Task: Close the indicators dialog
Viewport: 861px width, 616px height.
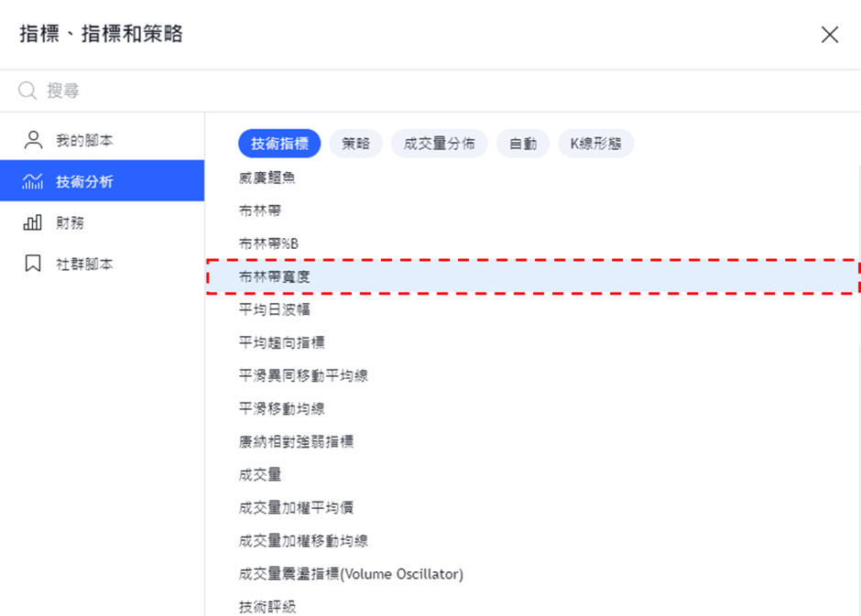Action: coord(830,35)
